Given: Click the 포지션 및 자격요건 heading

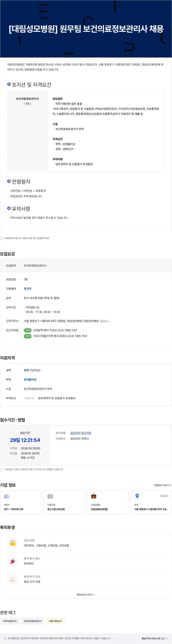Looking at the screenshot, I should coord(32,85).
